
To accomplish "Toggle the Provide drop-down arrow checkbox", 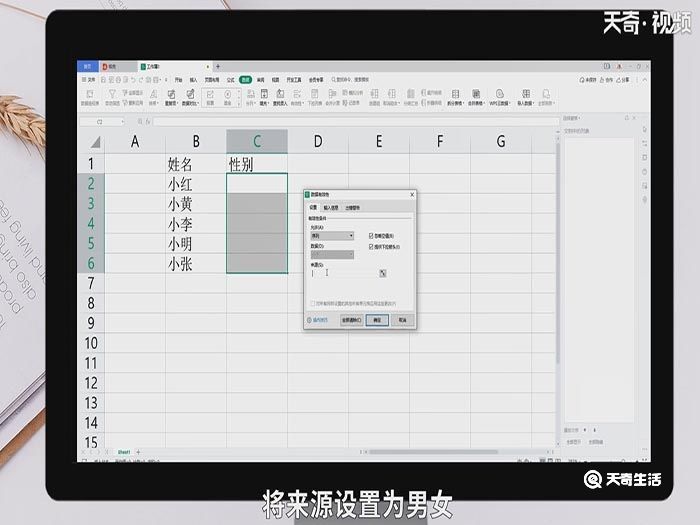I will point(371,246).
